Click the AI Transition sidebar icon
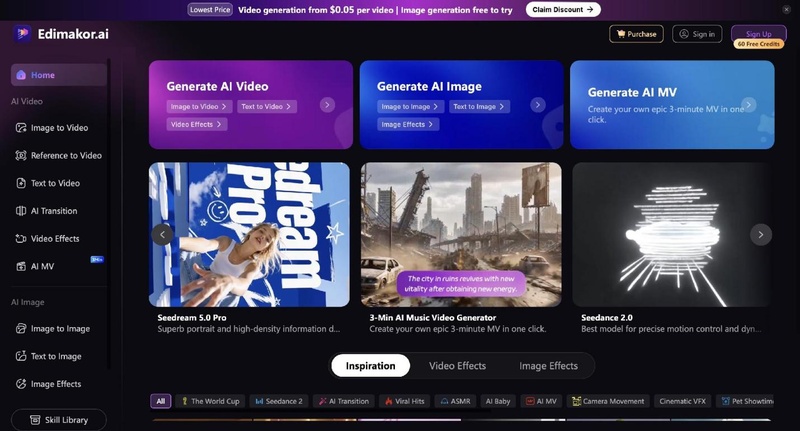 coord(21,211)
